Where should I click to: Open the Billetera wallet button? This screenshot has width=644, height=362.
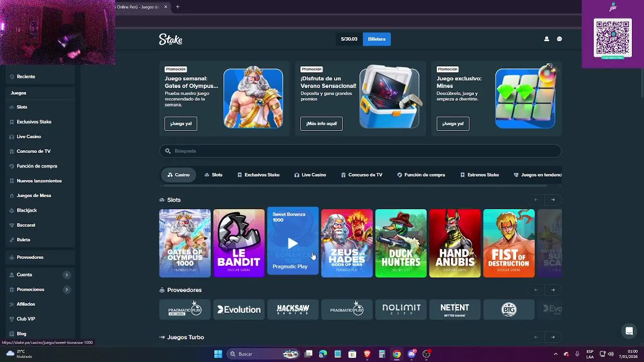coord(377,39)
